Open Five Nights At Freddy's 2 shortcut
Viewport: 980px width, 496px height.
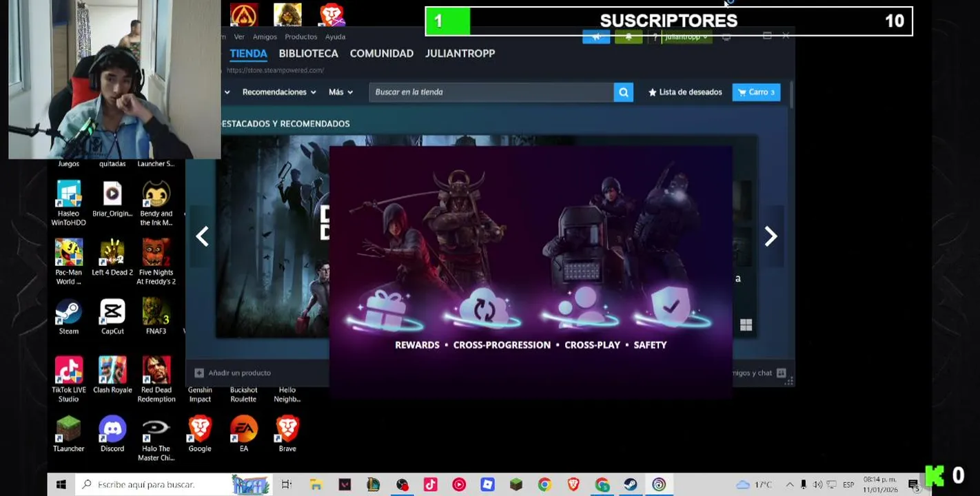click(156, 261)
